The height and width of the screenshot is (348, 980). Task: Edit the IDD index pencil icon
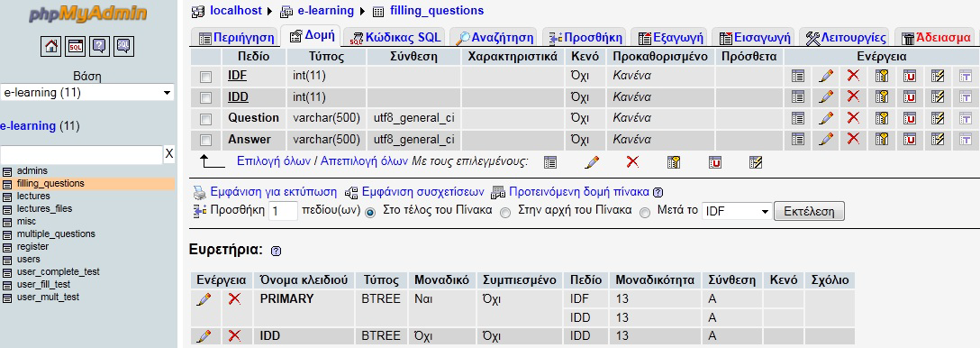(204, 337)
